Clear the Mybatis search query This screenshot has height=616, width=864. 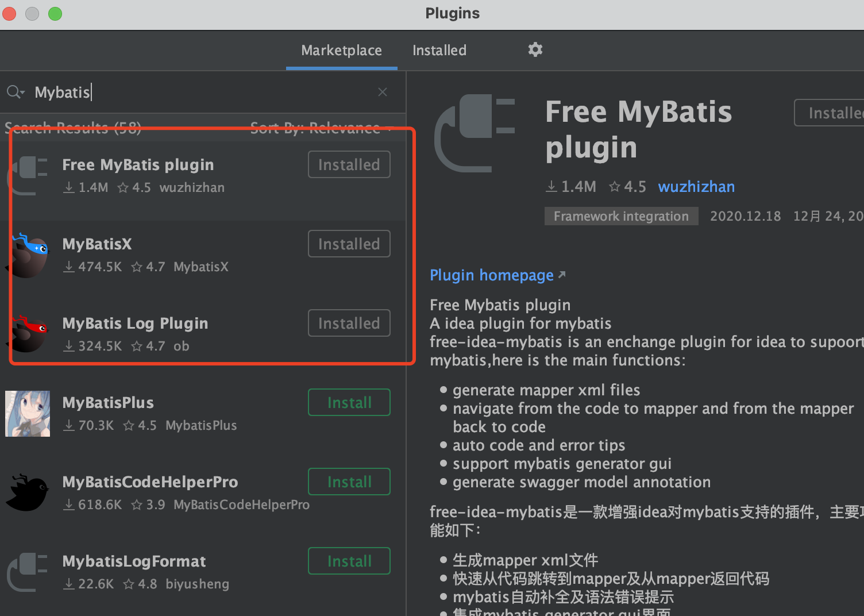(x=382, y=91)
